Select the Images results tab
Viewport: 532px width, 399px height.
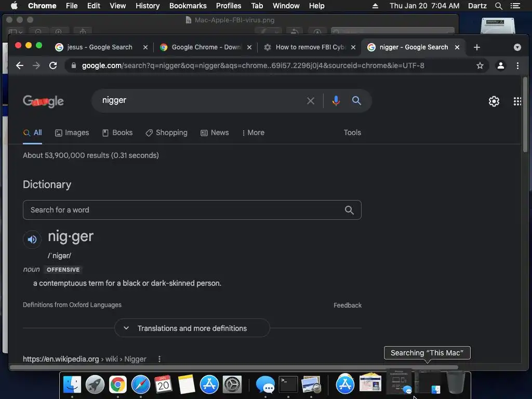pos(72,132)
